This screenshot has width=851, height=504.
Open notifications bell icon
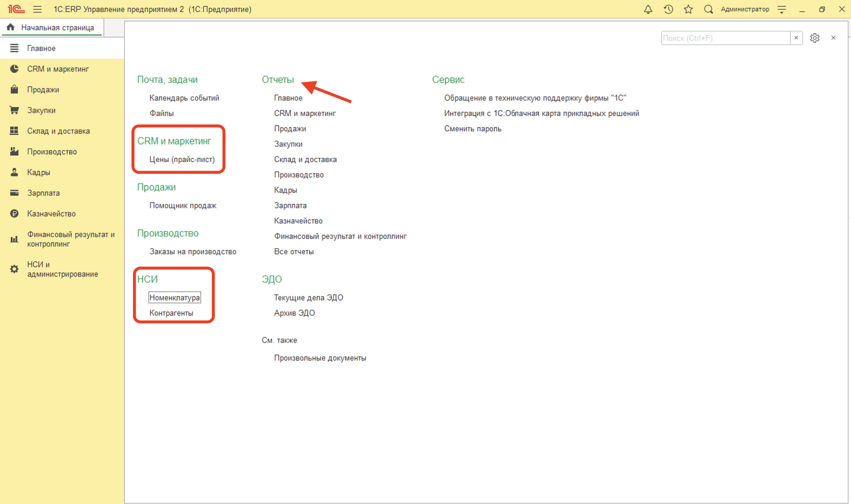(648, 9)
